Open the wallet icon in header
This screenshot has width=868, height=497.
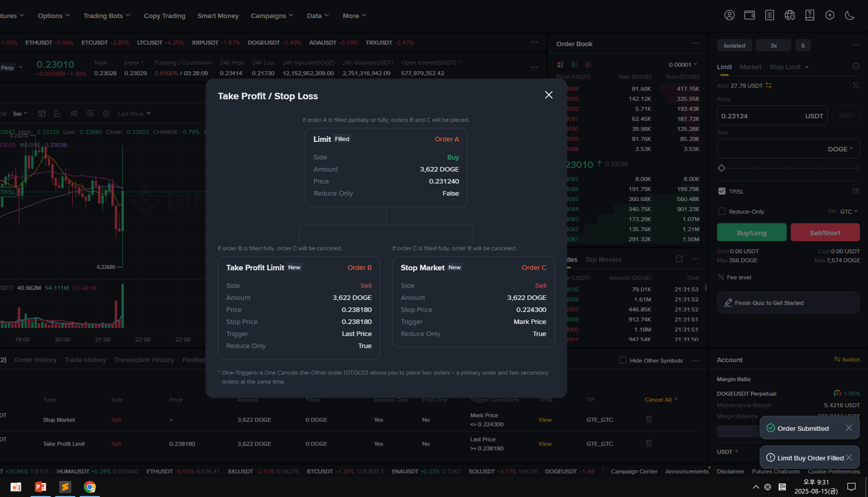[749, 15]
